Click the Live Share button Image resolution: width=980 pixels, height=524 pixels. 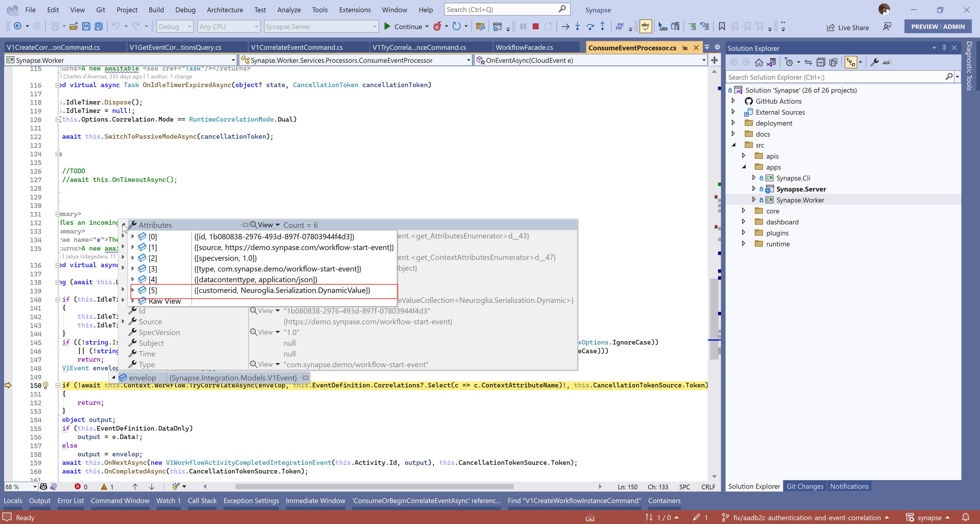coord(848,27)
